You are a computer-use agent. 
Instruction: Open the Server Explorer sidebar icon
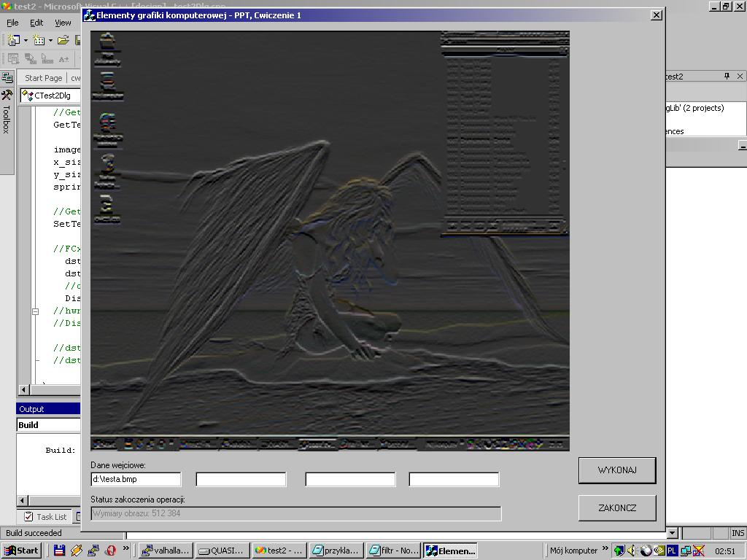click(7, 78)
